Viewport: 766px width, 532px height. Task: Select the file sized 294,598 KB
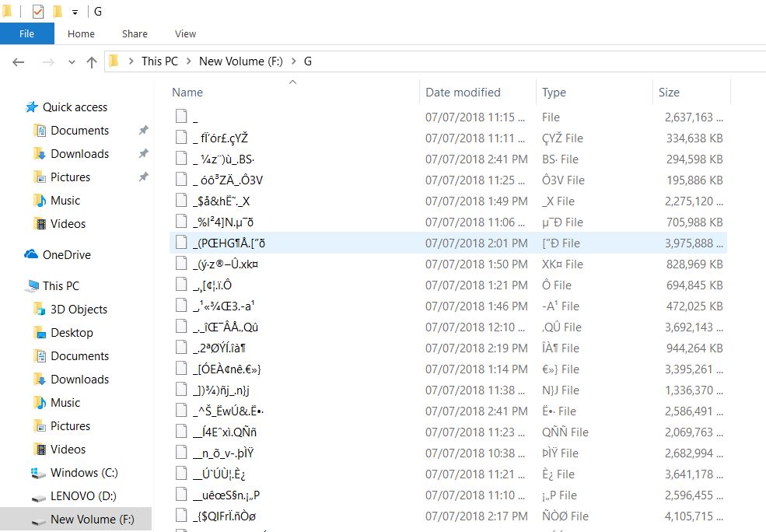pos(448,159)
